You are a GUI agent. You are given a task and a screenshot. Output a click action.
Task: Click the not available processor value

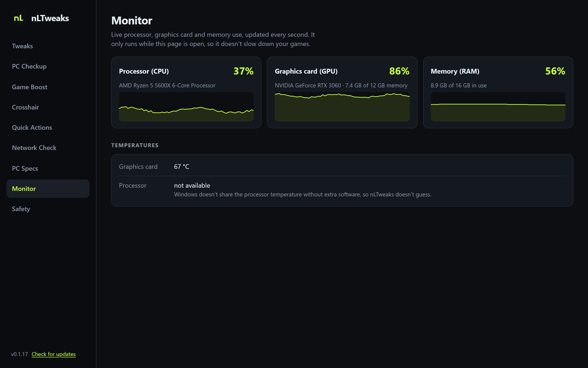192,185
